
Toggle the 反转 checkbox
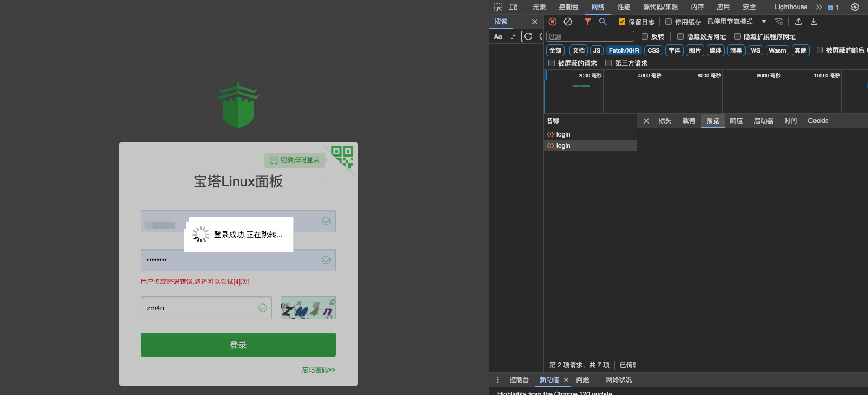click(x=645, y=36)
